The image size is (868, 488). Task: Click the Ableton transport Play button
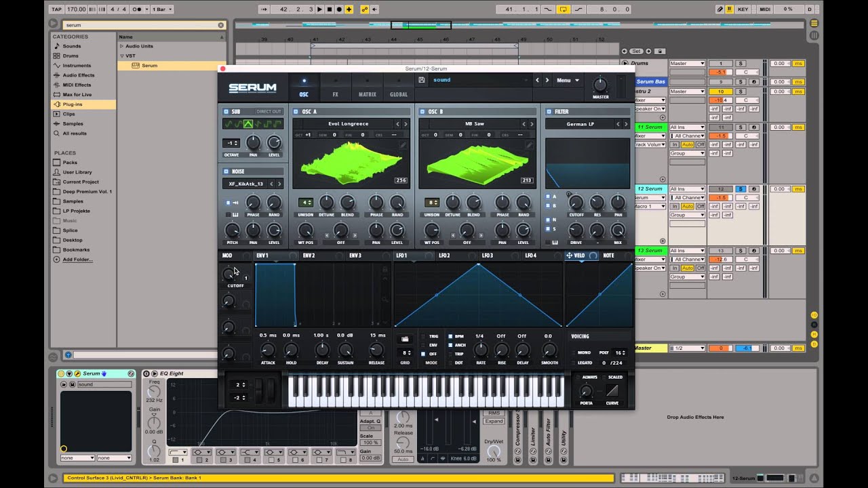tap(320, 9)
